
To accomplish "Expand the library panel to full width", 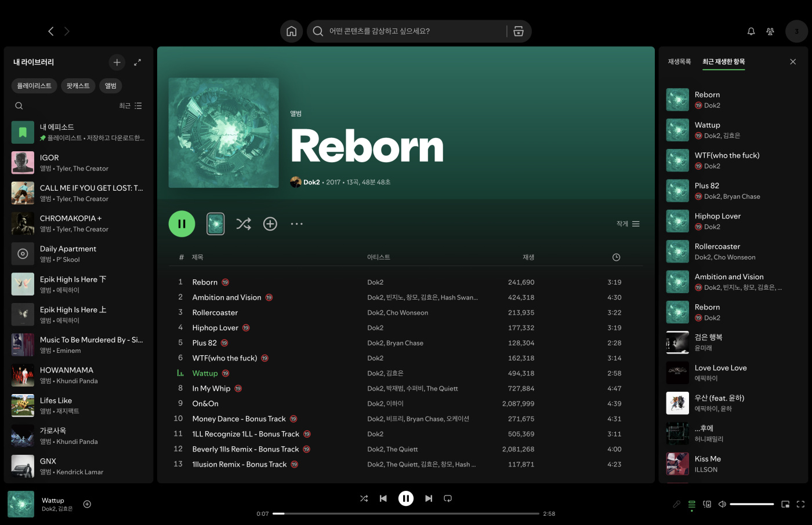I will pyautogui.click(x=137, y=62).
